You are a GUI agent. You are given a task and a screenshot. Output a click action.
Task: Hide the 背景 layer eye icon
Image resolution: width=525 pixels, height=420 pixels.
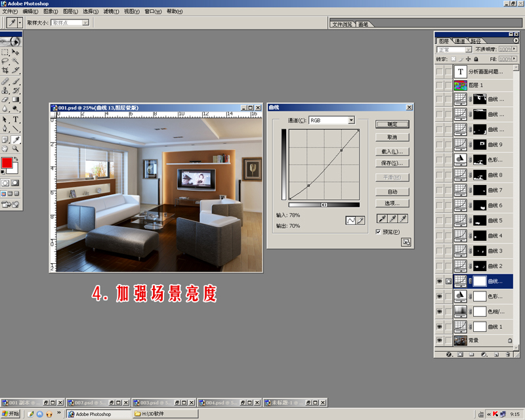coord(439,341)
